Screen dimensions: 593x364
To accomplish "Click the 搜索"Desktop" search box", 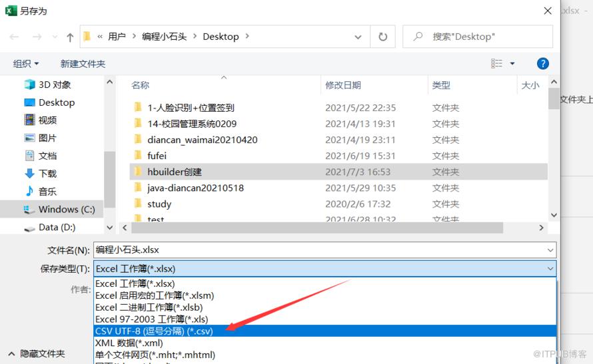I will coord(477,37).
